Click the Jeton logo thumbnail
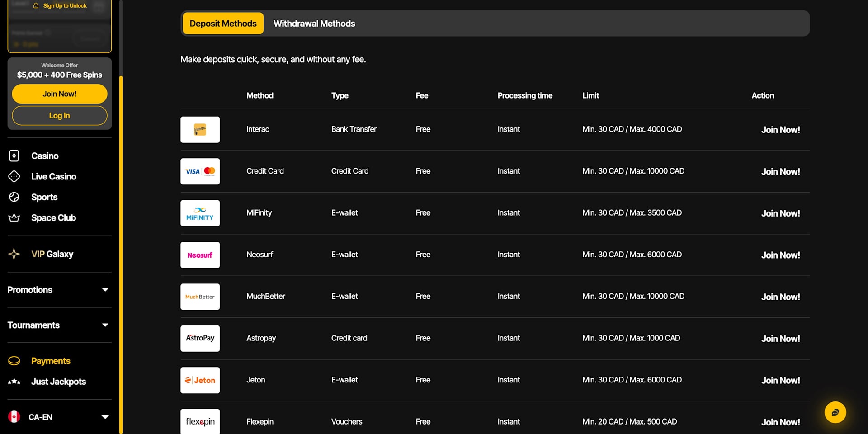This screenshot has width=868, height=434. pyautogui.click(x=200, y=380)
